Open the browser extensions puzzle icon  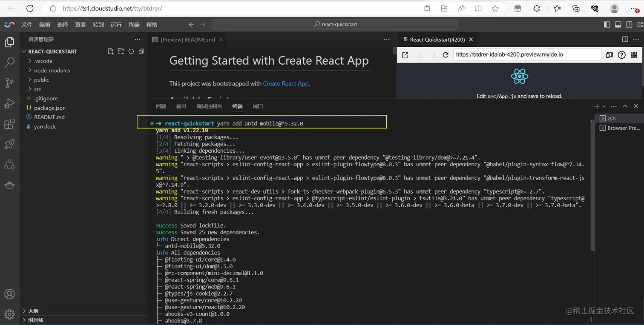coord(537,8)
